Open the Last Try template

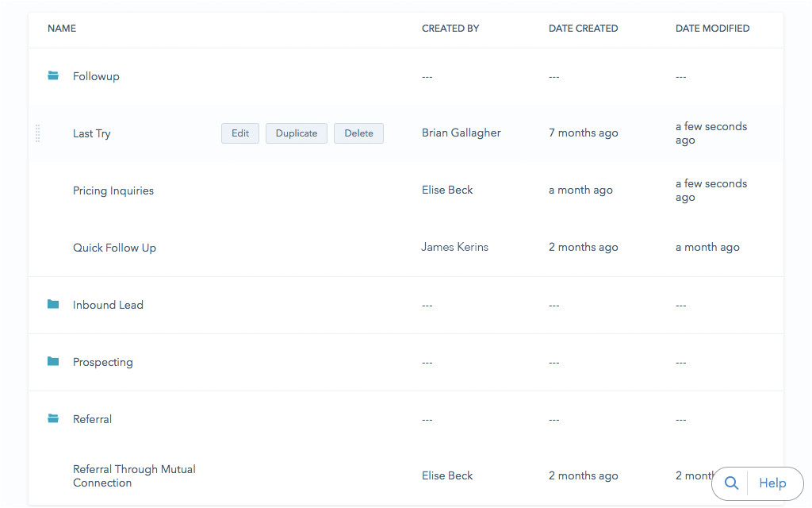(x=92, y=133)
